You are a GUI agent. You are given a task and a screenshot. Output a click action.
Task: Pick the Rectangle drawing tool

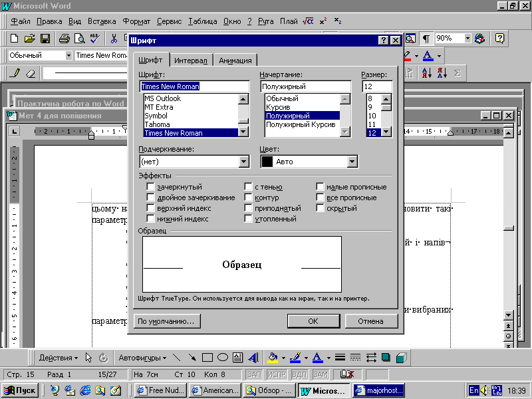[x=207, y=358]
